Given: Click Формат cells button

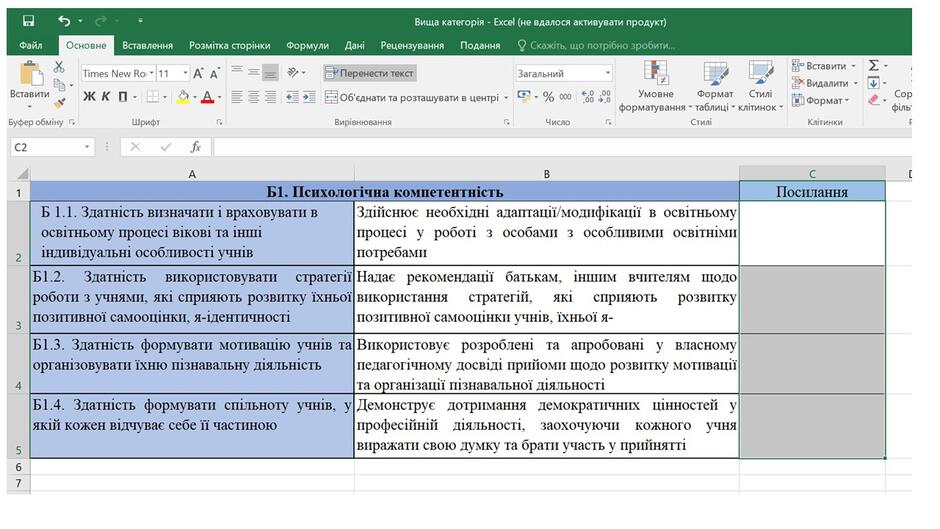Looking at the screenshot, I should click(818, 100).
